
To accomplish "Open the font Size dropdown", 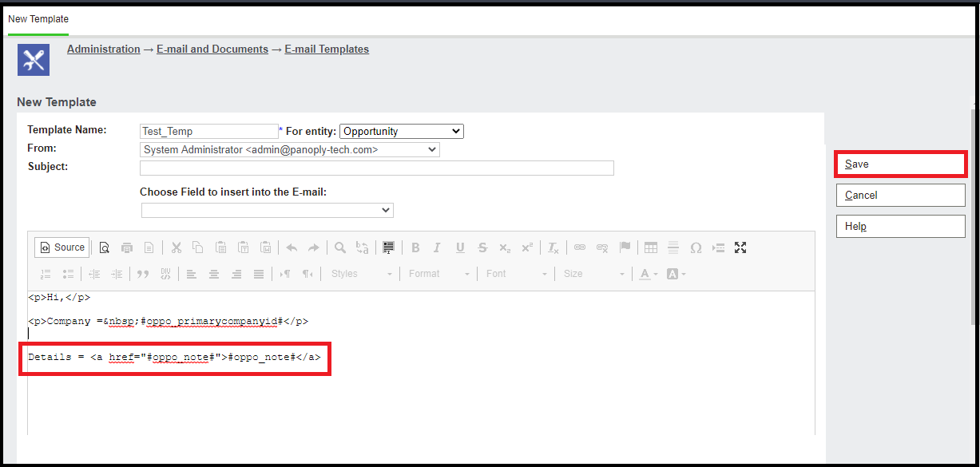I will pyautogui.click(x=594, y=274).
